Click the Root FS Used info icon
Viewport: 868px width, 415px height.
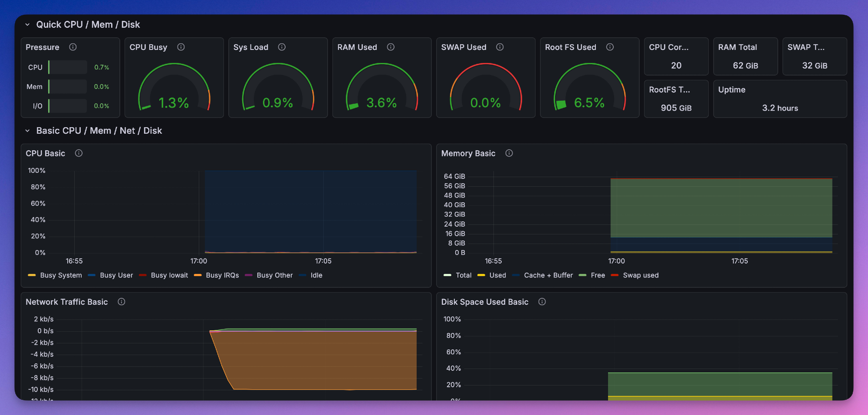coord(610,47)
